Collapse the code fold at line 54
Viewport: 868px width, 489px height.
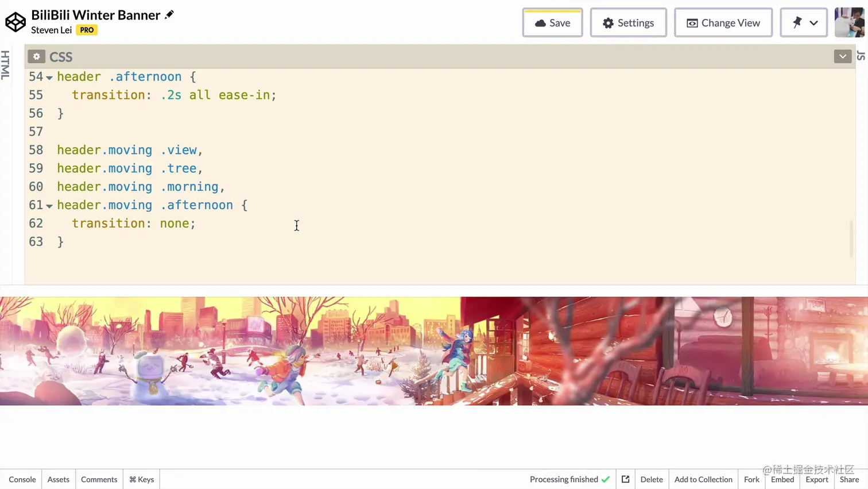49,78
